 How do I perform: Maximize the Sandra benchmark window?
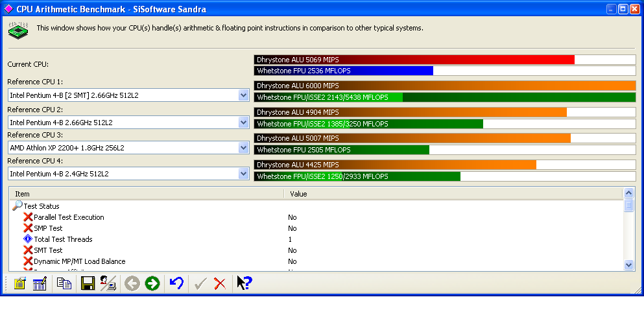[623, 9]
